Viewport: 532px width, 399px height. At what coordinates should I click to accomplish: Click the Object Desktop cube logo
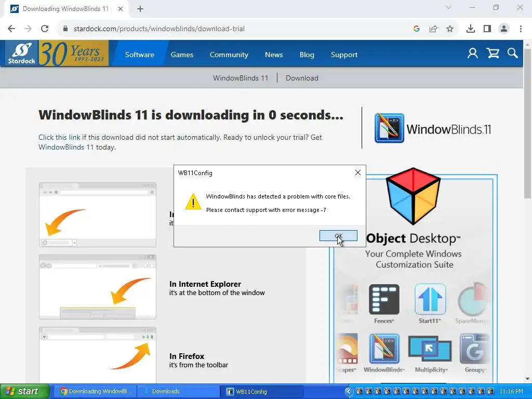(x=413, y=196)
